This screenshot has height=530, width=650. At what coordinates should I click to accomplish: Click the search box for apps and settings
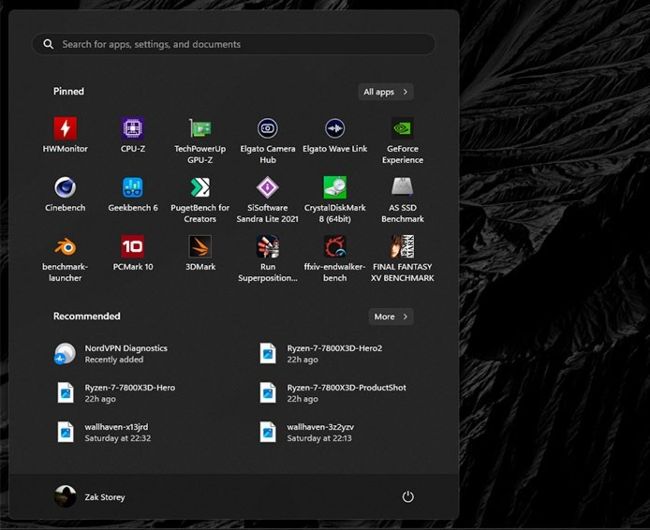click(x=234, y=44)
